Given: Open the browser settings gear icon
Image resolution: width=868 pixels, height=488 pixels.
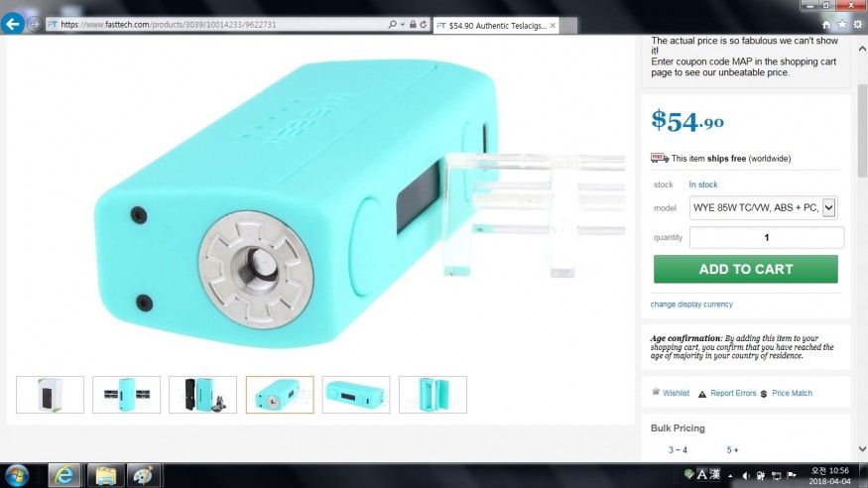Looking at the screenshot, I should (857, 25).
